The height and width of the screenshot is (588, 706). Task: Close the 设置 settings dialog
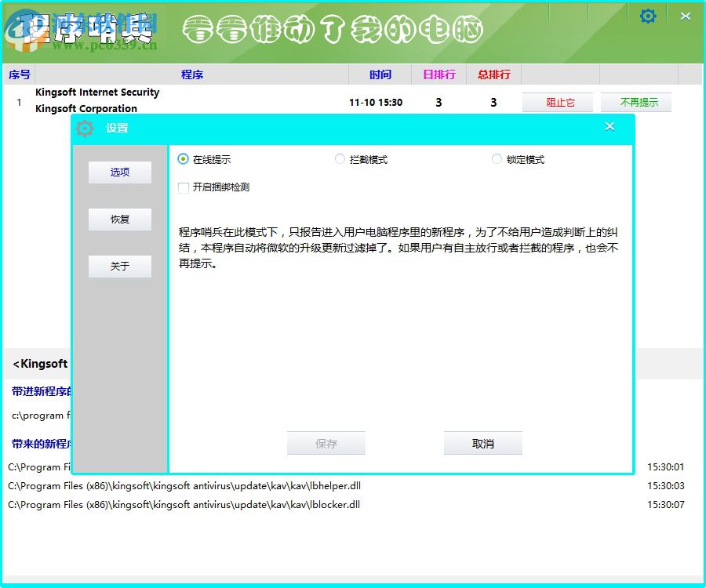point(610,125)
